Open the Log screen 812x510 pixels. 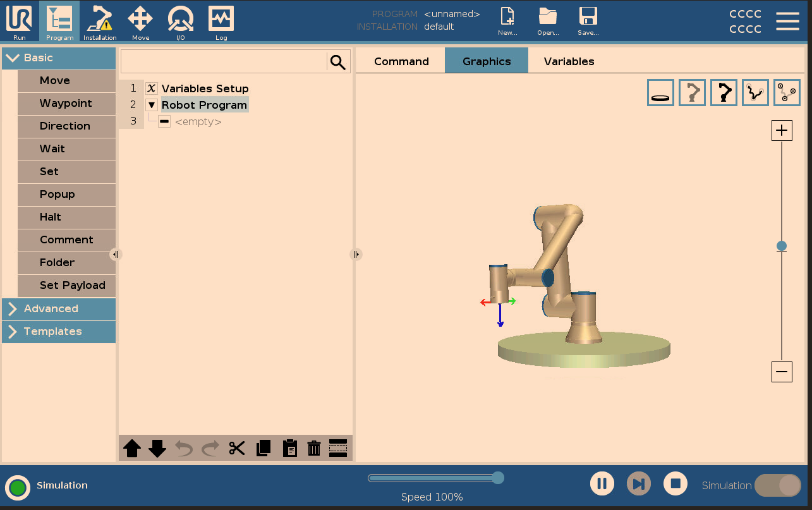[x=221, y=21]
